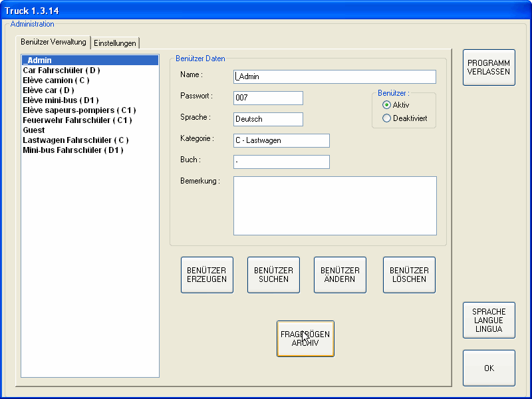Switch to the Einstellungen tab
The width and height of the screenshot is (532, 399).
[115, 43]
